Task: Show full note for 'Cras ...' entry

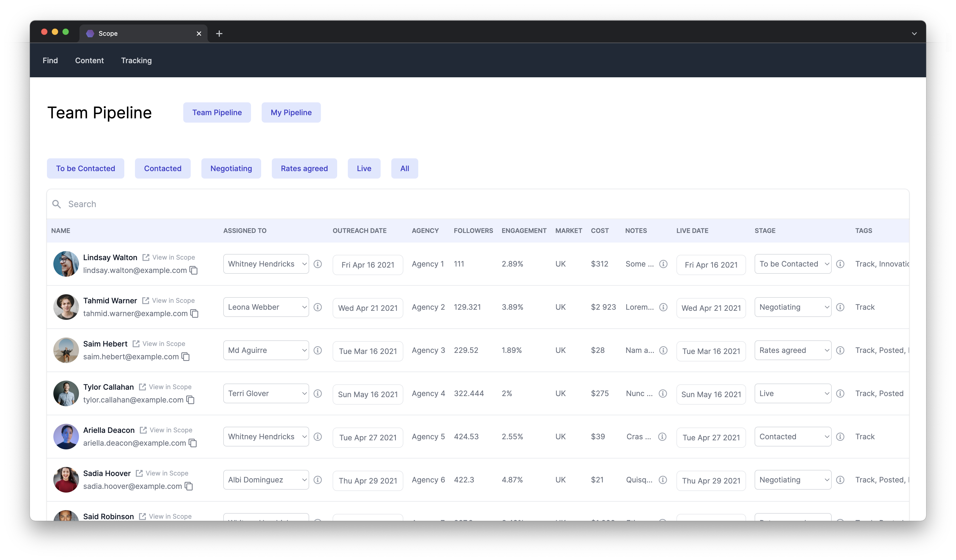Action: pyautogui.click(x=662, y=437)
